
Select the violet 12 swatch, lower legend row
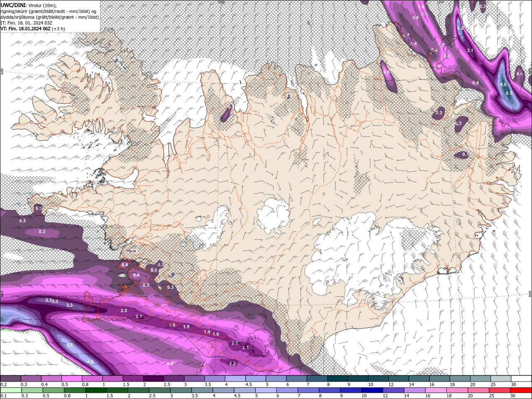394,390
